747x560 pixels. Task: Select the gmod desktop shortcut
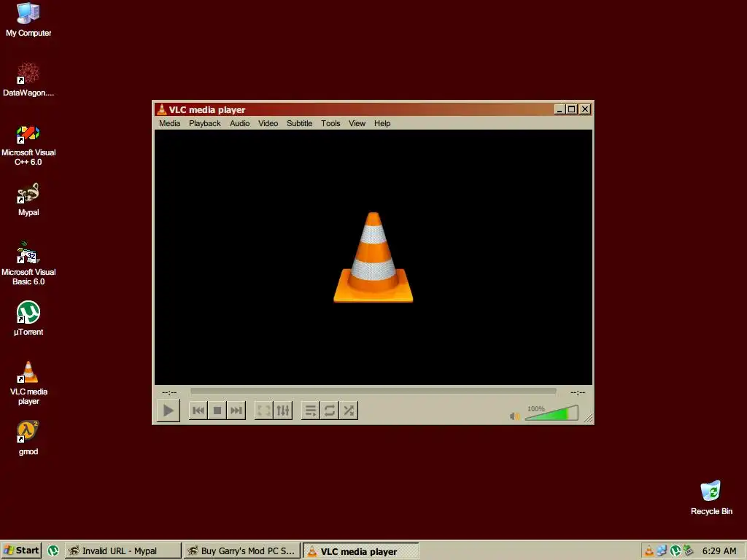point(28,438)
